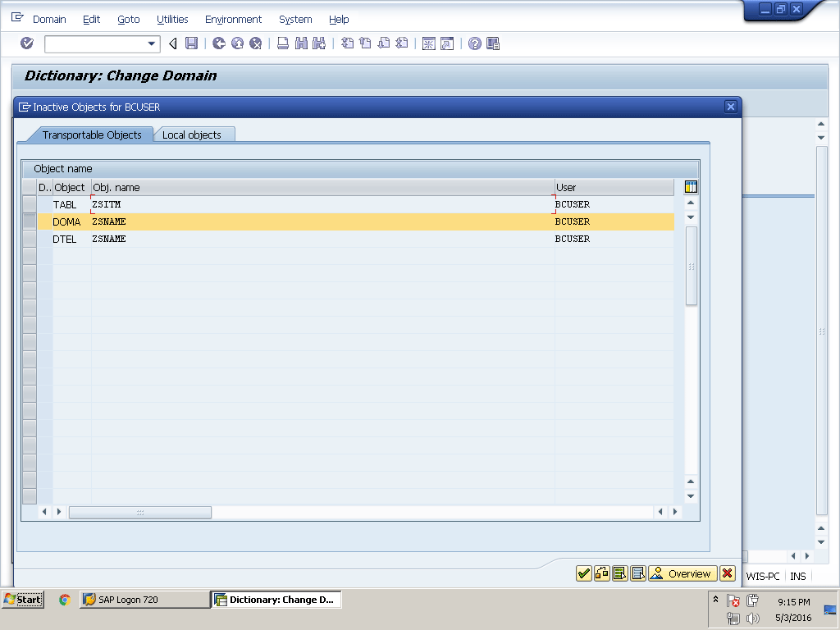This screenshot has height=630, width=840.
Task: Cancel the dialog with the red X button
Action: [x=727, y=573]
